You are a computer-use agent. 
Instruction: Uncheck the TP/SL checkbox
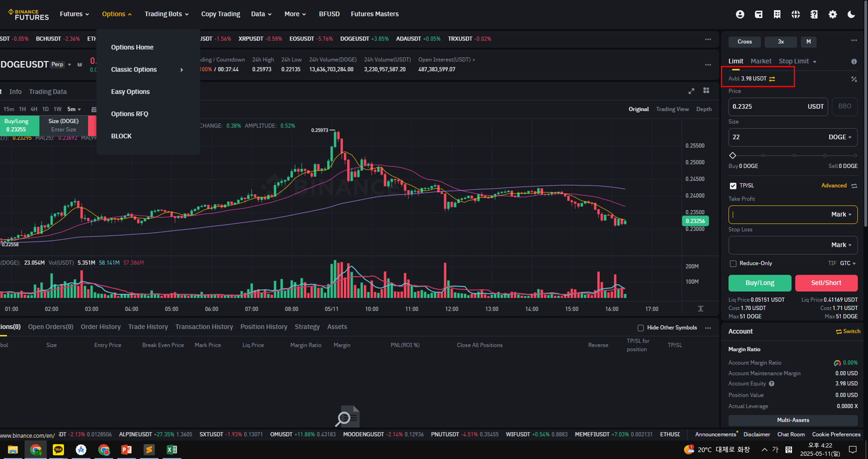[733, 186]
